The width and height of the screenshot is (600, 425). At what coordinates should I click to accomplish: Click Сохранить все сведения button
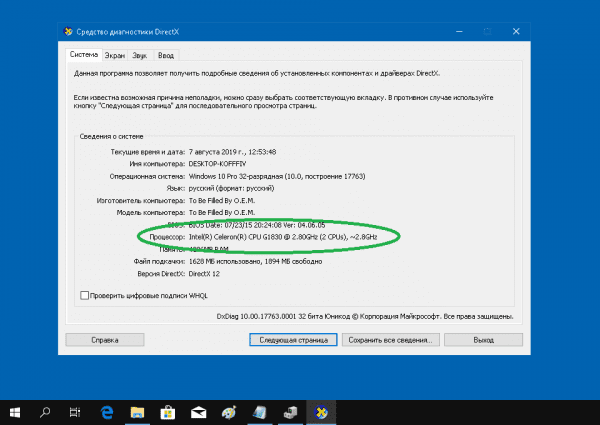click(x=391, y=340)
